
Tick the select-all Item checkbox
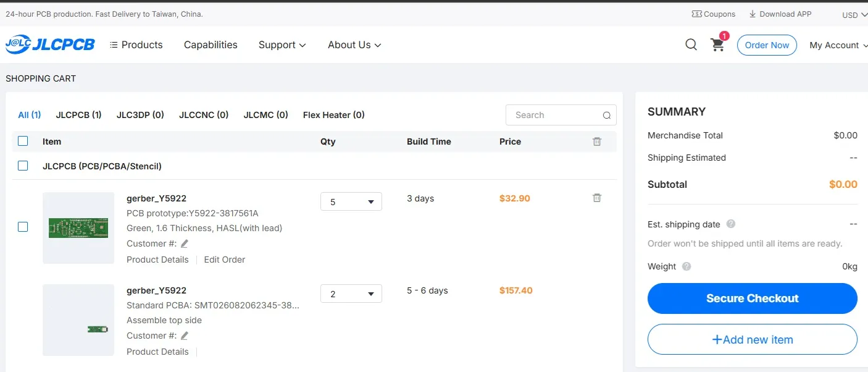pyautogui.click(x=23, y=141)
